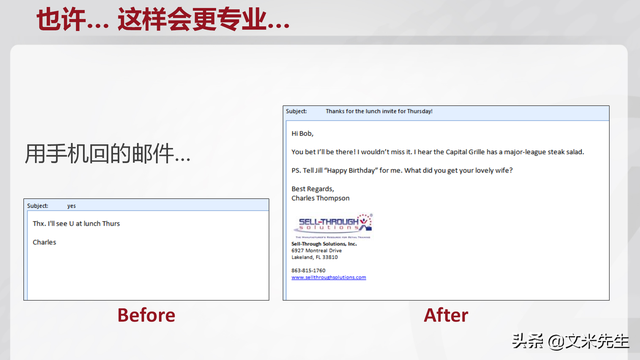The height and width of the screenshot is (360, 640).
Task: Click the www.sellthroughsolutions.com link
Action: (x=329, y=277)
